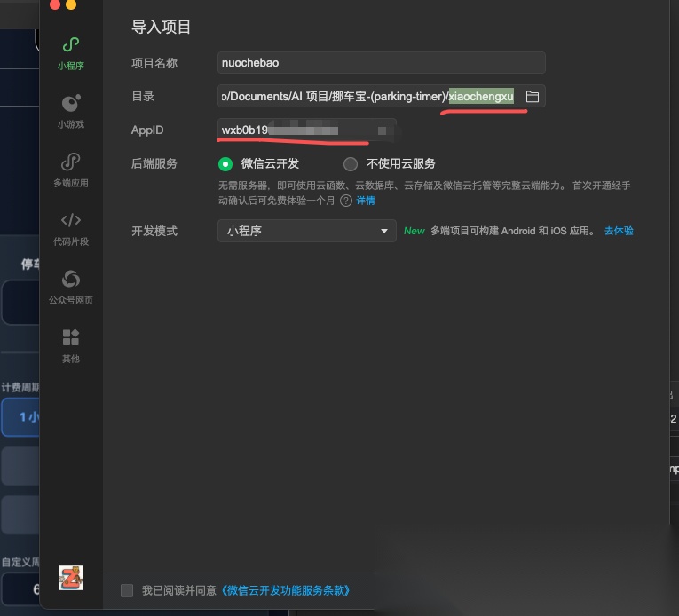Open the 微信云开发功能服务条款 link
The image size is (679, 616).
286,590
